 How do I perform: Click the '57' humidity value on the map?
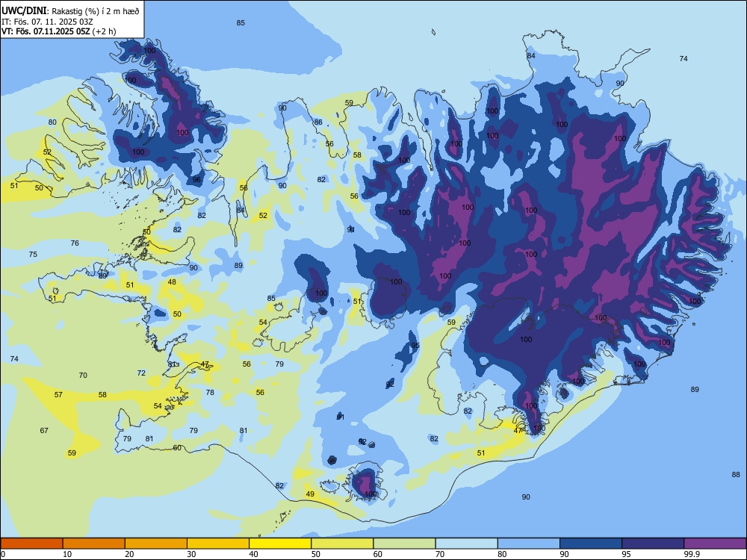[58, 395]
